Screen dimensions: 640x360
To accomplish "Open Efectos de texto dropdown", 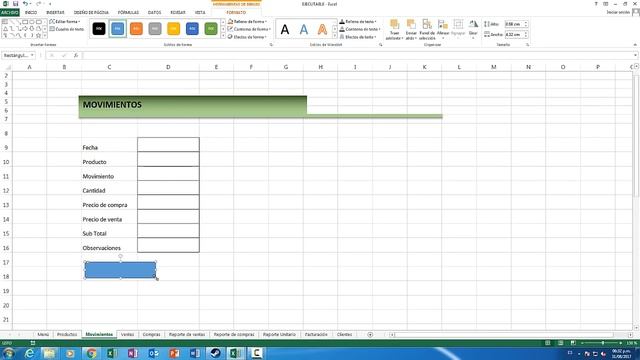I will [x=358, y=37].
